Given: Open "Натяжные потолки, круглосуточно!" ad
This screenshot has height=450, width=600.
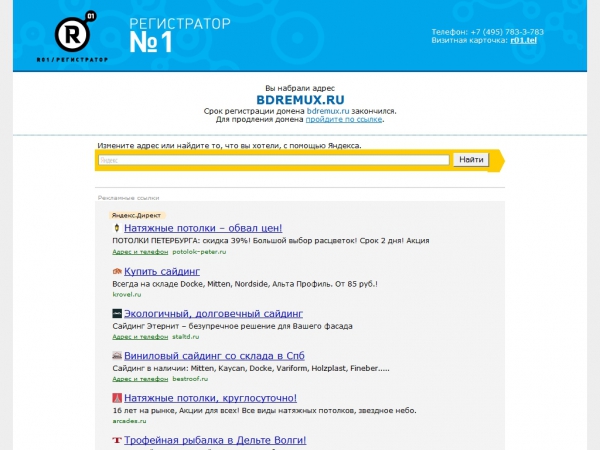Looking at the screenshot, I should (x=210, y=398).
